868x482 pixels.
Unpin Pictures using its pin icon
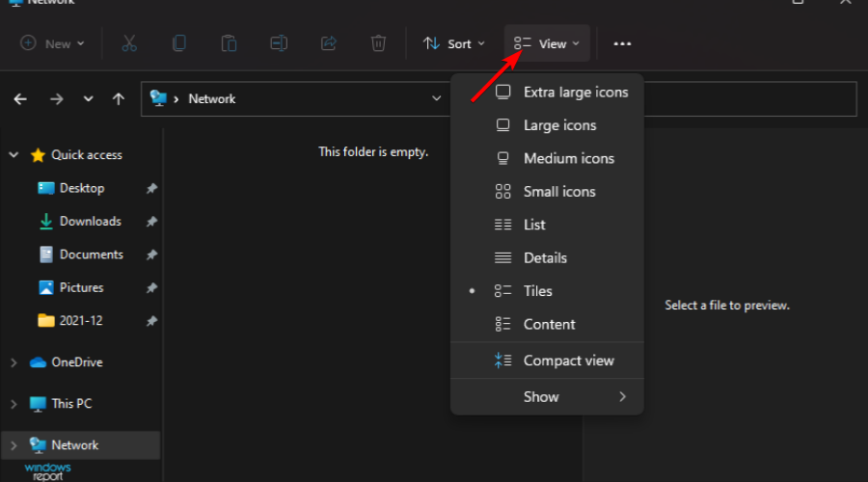click(x=151, y=288)
